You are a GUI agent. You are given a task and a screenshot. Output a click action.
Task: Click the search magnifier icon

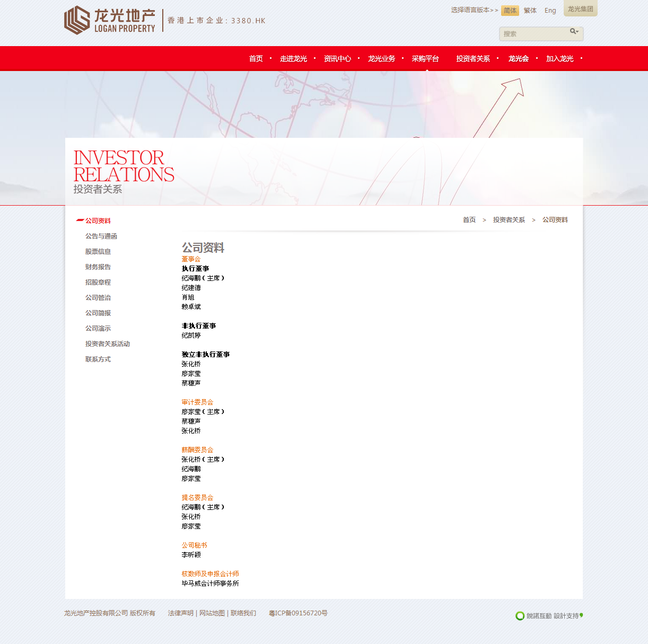(574, 32)
